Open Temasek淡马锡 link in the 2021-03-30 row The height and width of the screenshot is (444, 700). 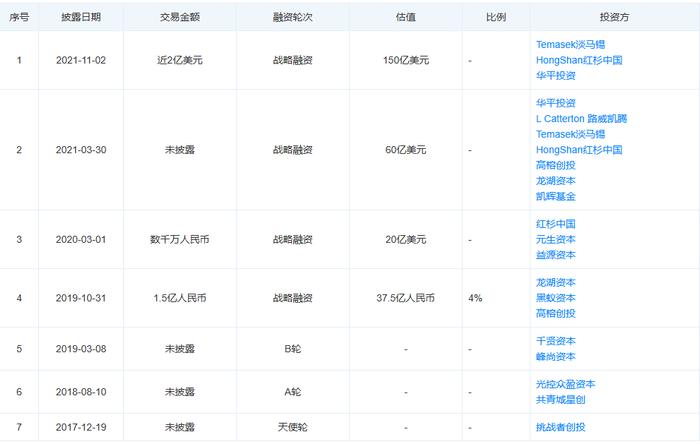point(570,134)
